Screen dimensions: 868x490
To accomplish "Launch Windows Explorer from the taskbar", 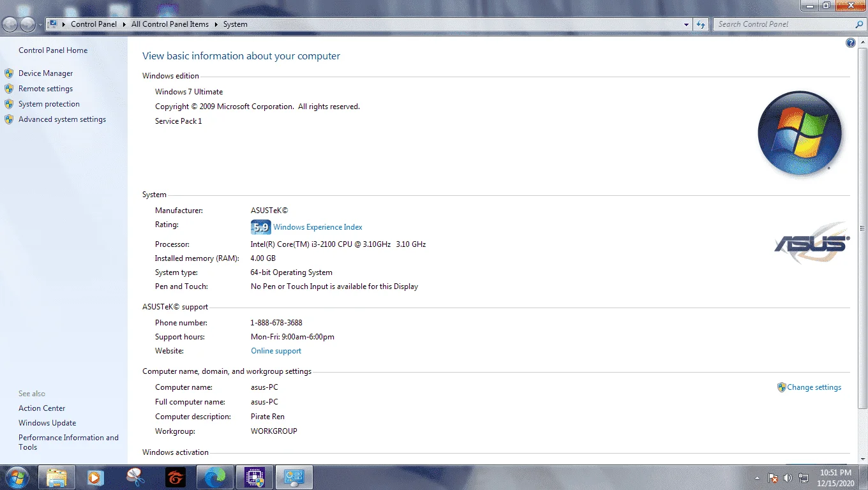I will tap(57, 477).
